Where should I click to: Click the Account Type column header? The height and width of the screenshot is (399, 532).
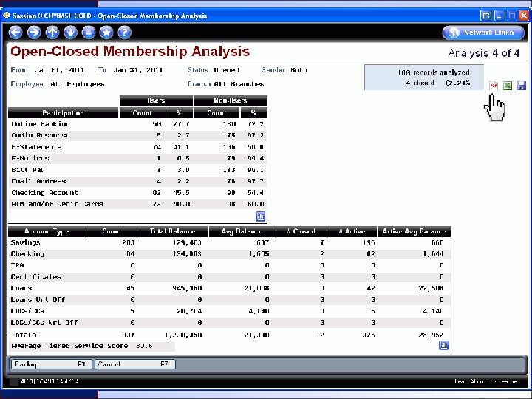pos(47,231)
